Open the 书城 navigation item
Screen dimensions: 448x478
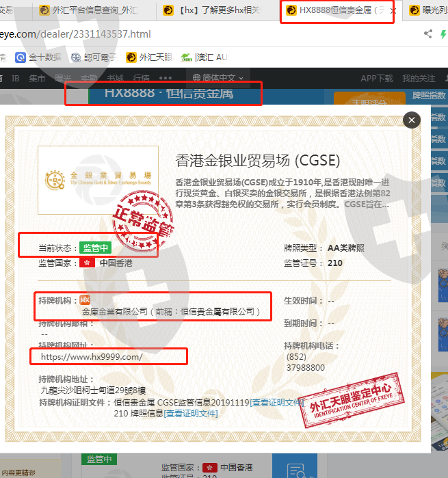click(116, 79)
